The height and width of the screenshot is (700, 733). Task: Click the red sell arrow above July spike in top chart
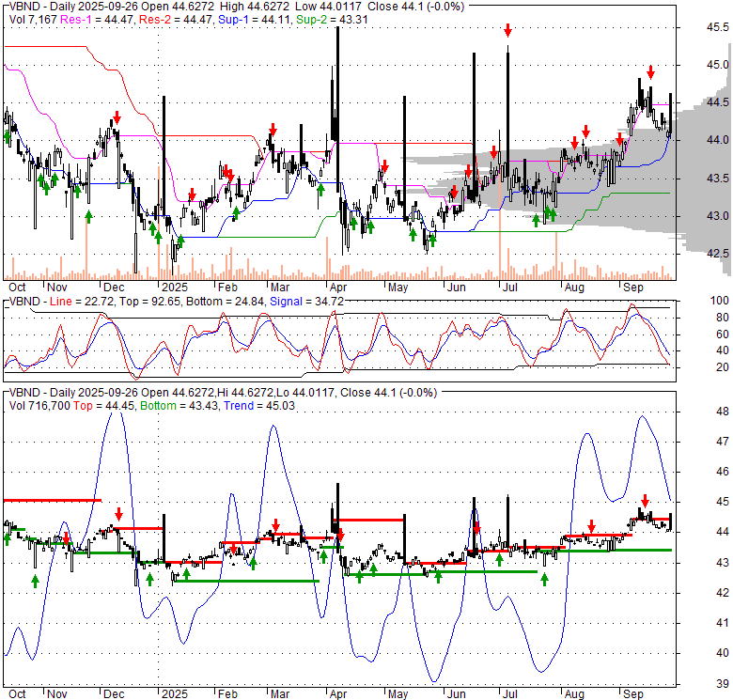click(508, 31)
